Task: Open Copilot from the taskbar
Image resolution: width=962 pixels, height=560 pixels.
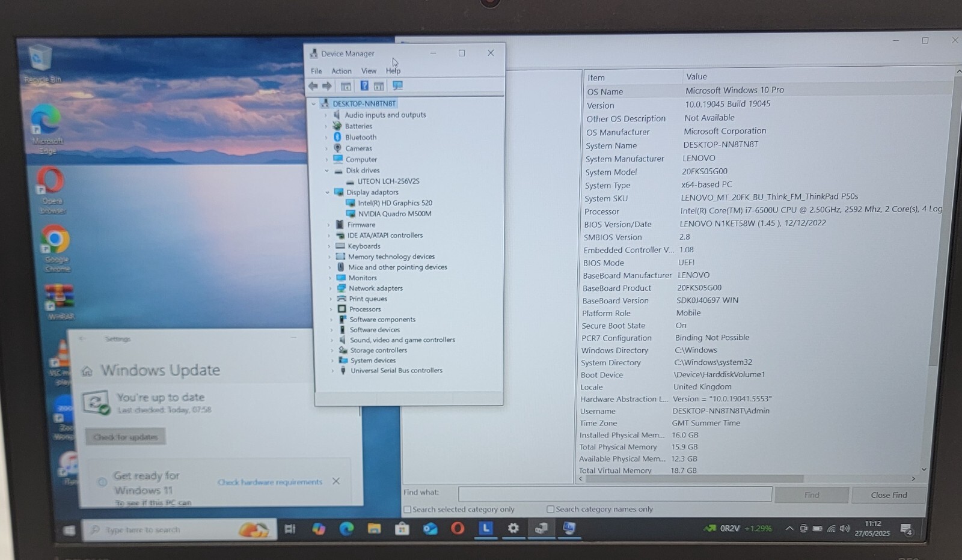Action: click(x=319, y=529)
